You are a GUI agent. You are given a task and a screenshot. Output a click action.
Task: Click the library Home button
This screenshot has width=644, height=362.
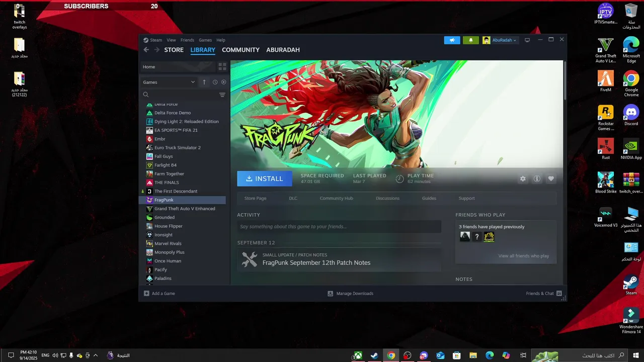pyautogui.click(x=178, y=67)
